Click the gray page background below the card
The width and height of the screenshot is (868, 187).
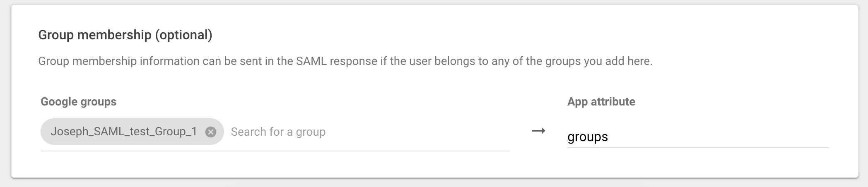(x=434, y=183)
